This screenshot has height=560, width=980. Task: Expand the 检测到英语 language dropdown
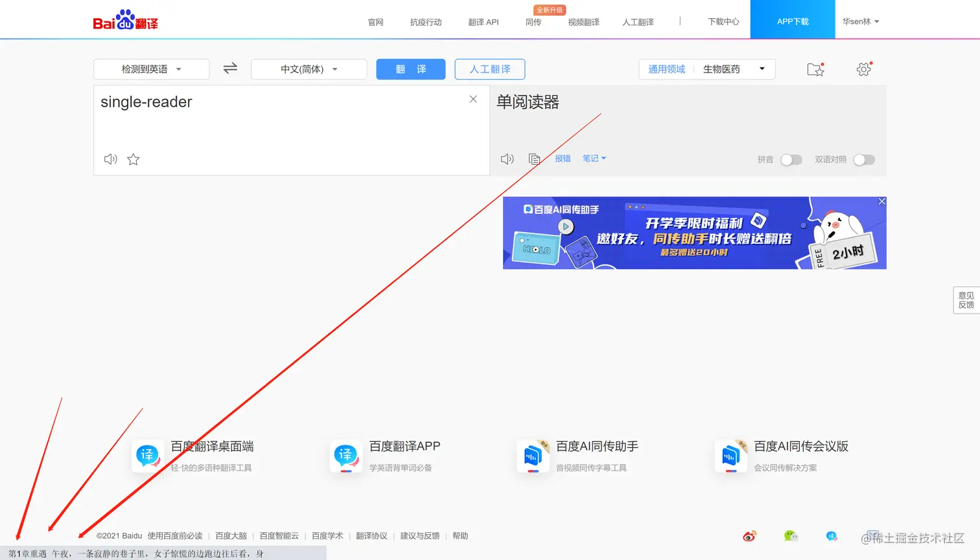151,69
